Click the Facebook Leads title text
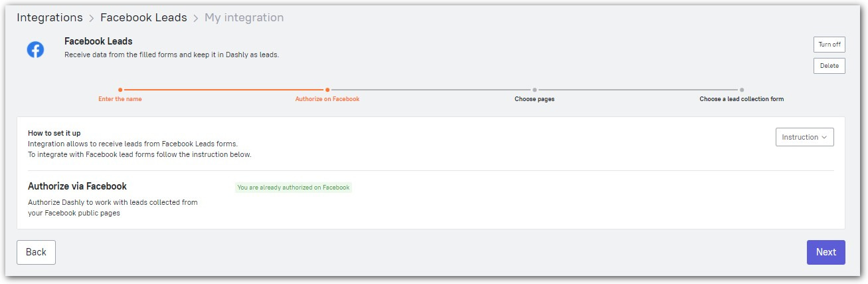The height and width of the screenshot is (284, 868). tap(98, 41)
